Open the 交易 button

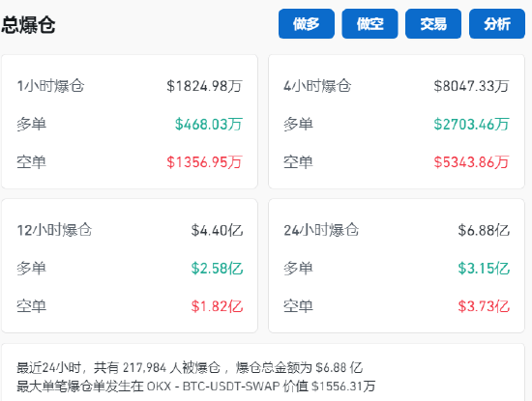(x=433, y=24)
